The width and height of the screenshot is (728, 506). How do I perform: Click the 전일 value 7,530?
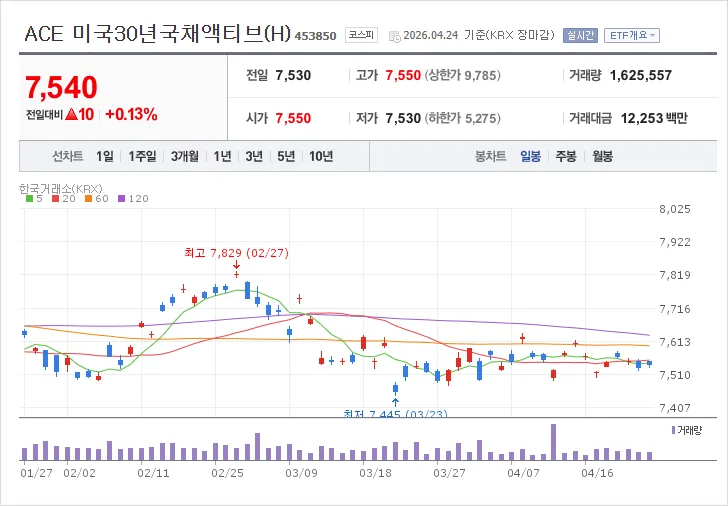293,75
